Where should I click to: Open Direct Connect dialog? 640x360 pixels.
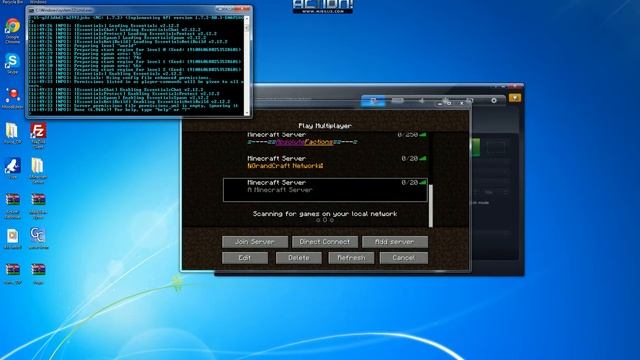[x=325, y=242]
